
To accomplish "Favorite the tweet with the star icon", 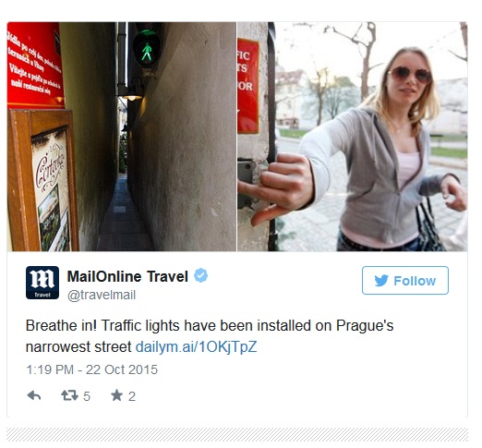I will point(116,395).
